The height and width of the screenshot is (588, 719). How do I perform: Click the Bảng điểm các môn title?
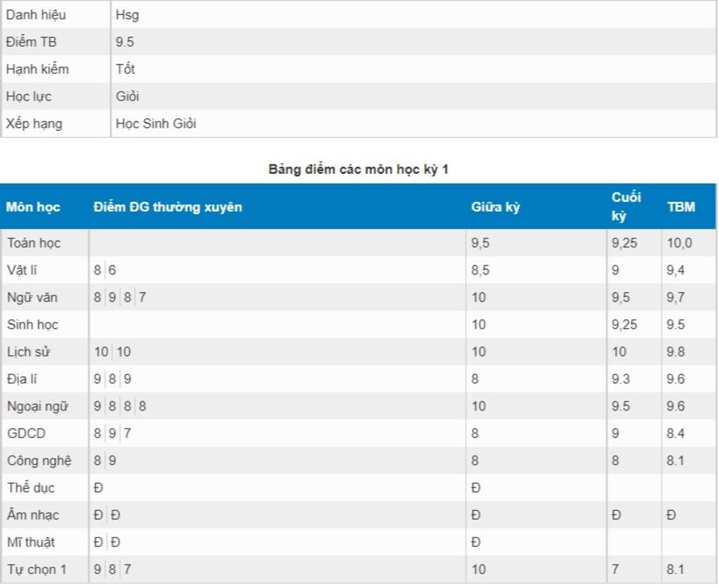click(358, 169)
